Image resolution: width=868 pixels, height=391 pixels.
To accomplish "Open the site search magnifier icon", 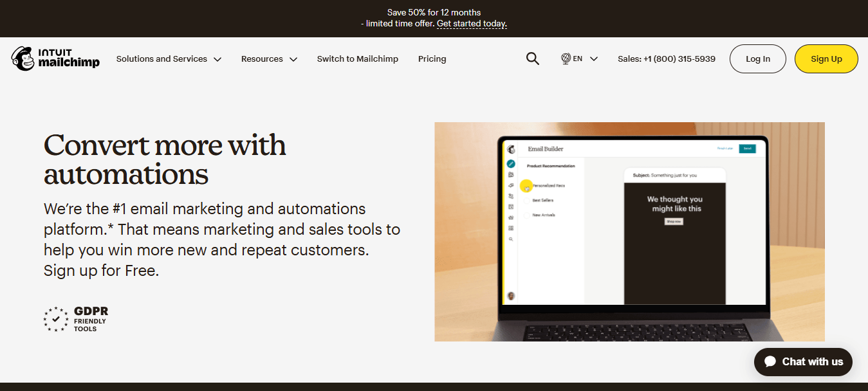I will point(532,59).
